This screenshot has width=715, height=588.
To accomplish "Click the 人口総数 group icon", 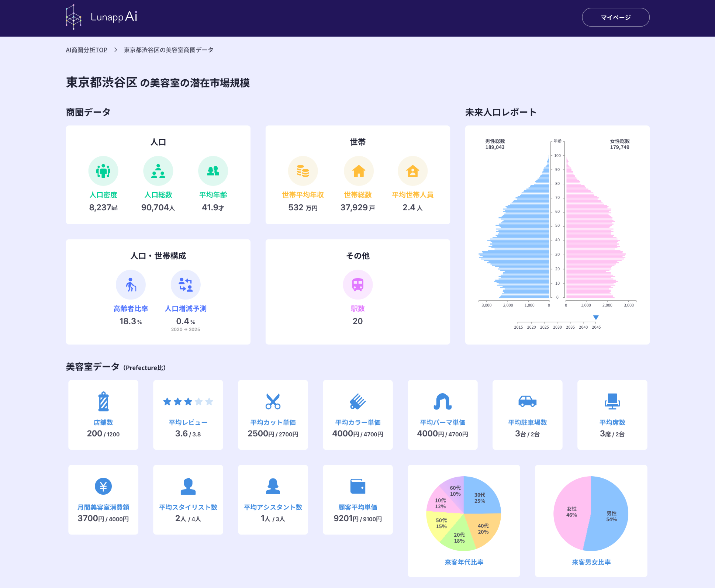I will coord(158,171).
